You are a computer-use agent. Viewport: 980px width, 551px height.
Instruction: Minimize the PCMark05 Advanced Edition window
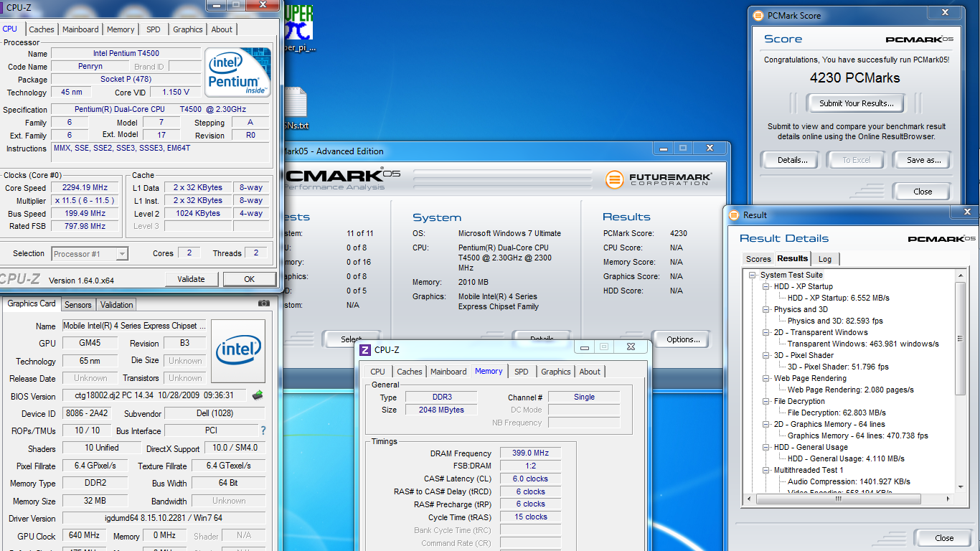663,148
